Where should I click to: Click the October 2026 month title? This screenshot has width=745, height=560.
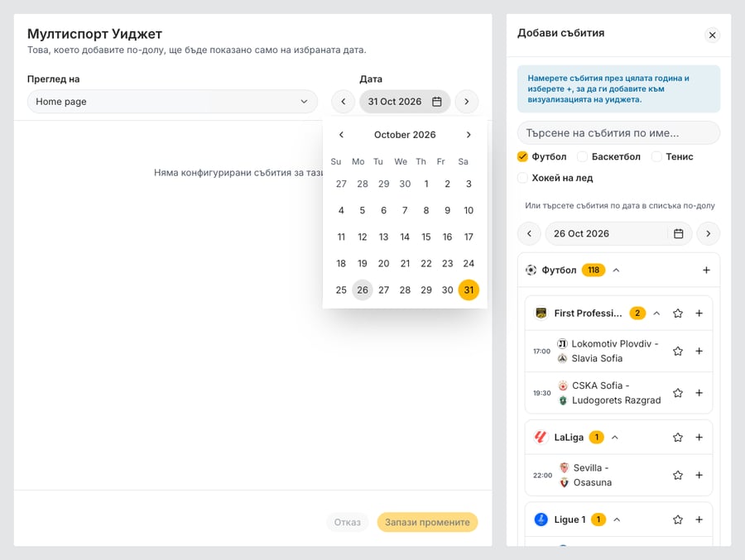click(405, 135)
